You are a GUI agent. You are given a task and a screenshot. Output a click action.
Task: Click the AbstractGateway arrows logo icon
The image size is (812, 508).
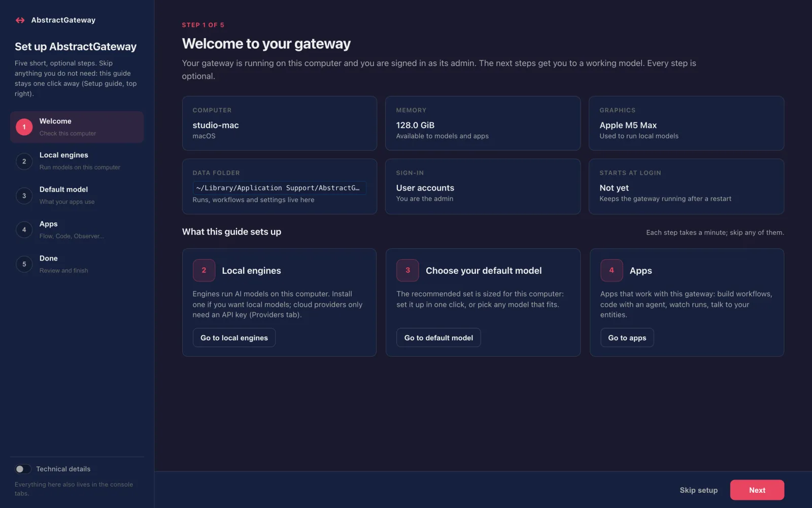[x=20, y=20]
